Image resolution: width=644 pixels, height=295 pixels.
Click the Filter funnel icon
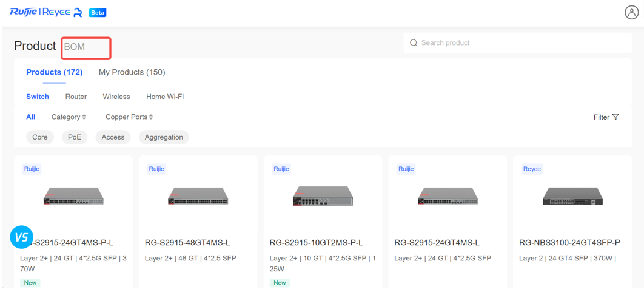(x=615, y=117)
